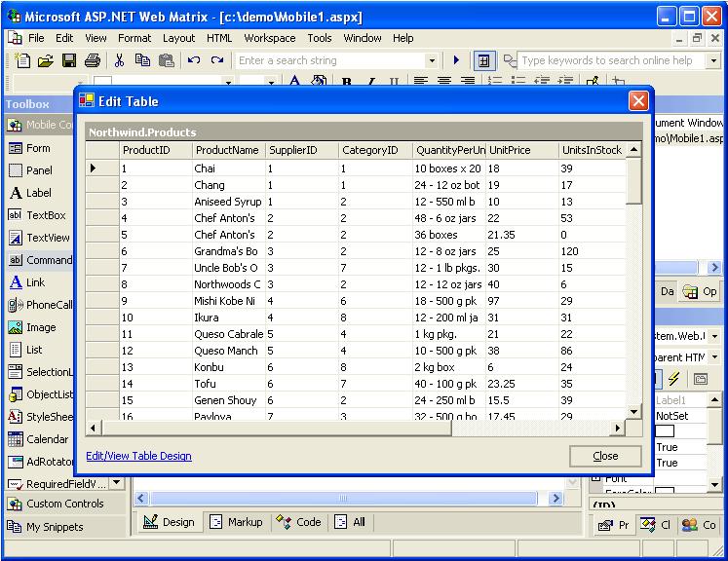728x561 pixels.
Task: Open the Format menu
Action: point(134,38)
